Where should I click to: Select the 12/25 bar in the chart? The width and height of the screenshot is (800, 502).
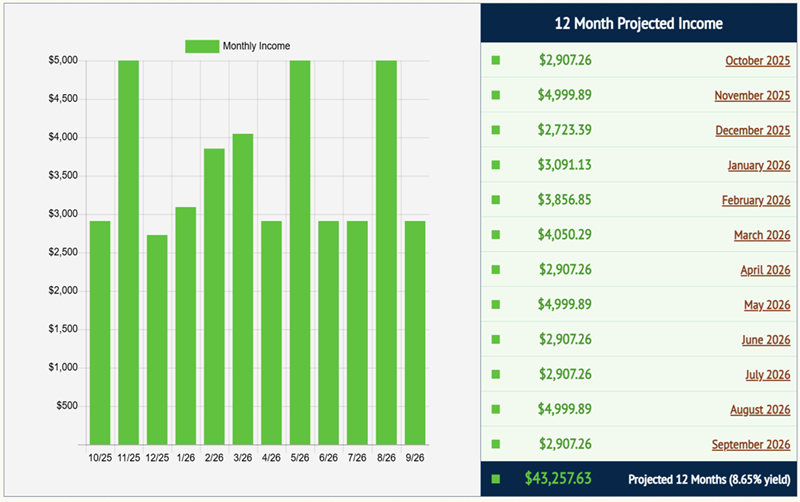pos(157,340)
